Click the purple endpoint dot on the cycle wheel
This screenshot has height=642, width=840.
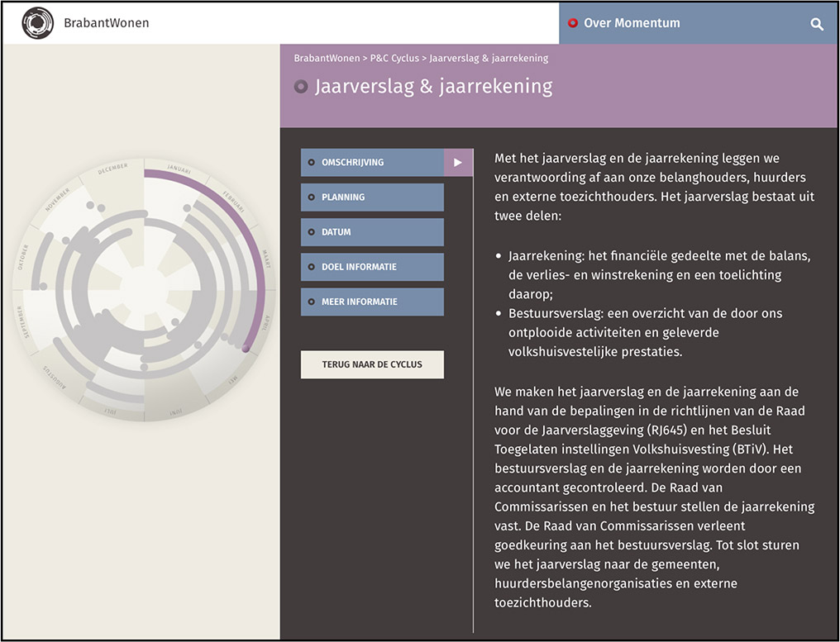click(246, 349)
